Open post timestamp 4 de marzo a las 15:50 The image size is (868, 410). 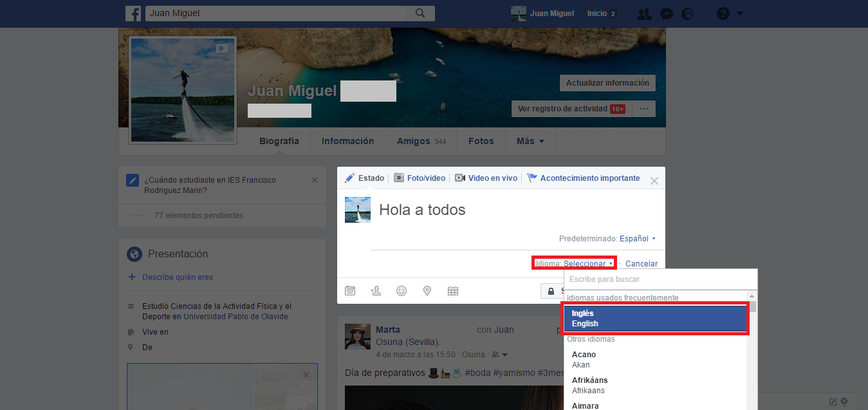416,355
